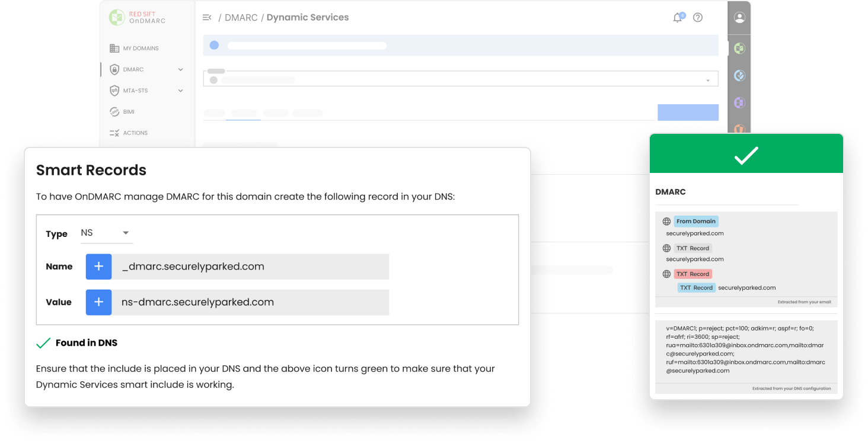Open the user account avatar icon
The height and width of the screenshot is (443, 868).
point(739,18)
